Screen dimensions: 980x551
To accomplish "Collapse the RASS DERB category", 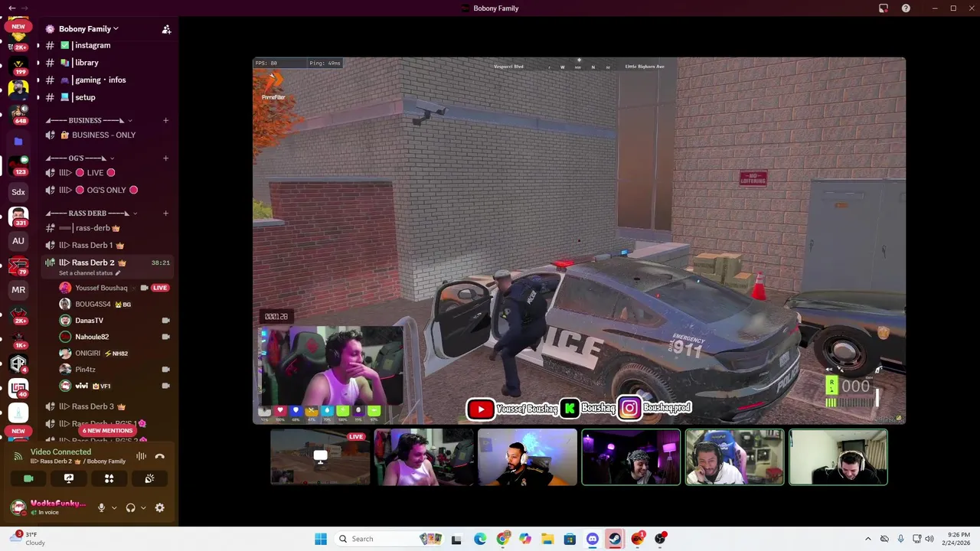I will coord(92,214).
